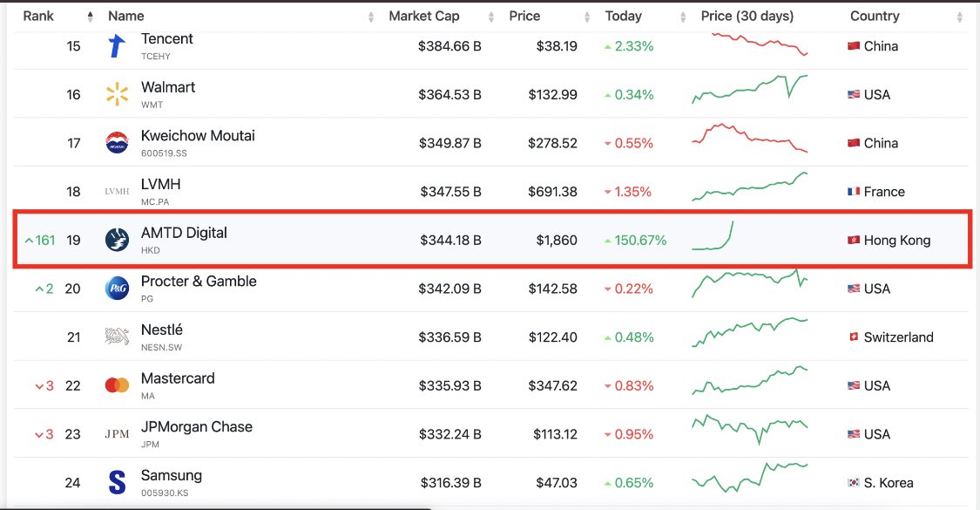The height and width of the screenshot is (510, 980).
Task: Sort table by Country column arrows
Action: coord(959,17)
